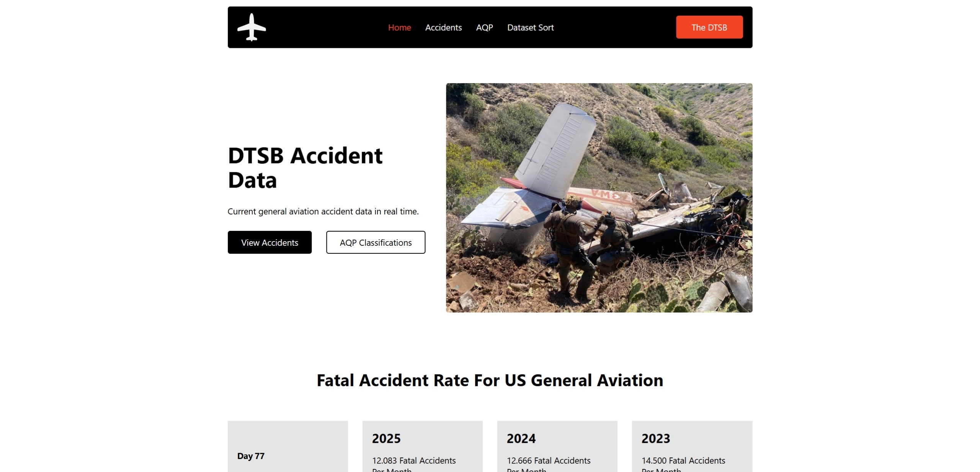The height and width of the screenshot is (472, 980).
Task: Go to the Accidents nav item
Action: coord(443,28)
